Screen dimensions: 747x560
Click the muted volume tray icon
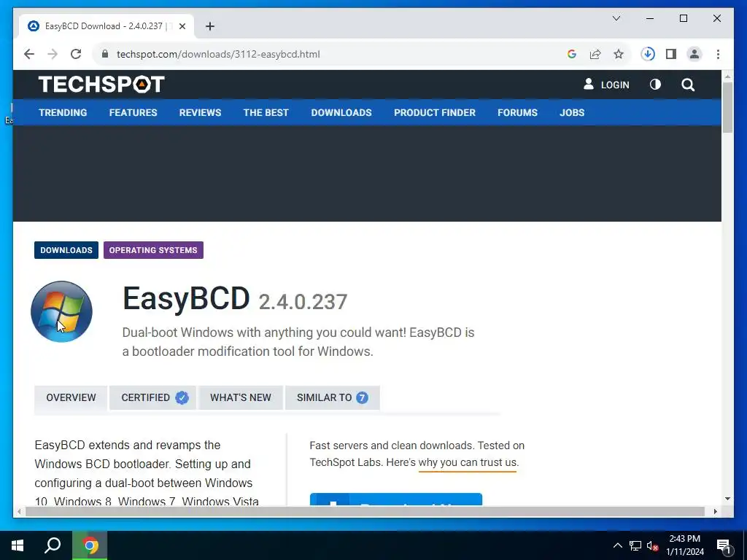[x=652, y=545]
